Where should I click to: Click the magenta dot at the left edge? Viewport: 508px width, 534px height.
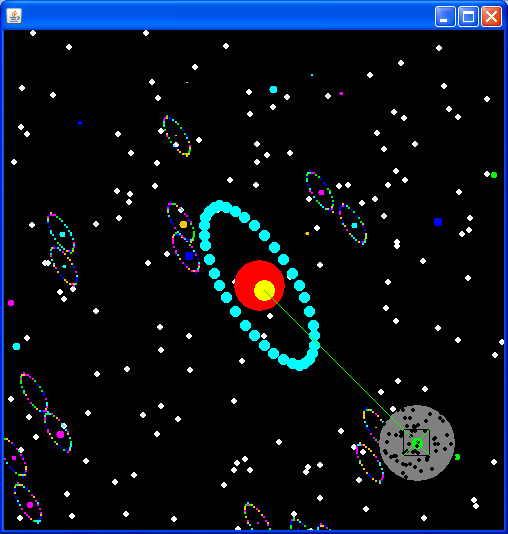coord(11,303)
